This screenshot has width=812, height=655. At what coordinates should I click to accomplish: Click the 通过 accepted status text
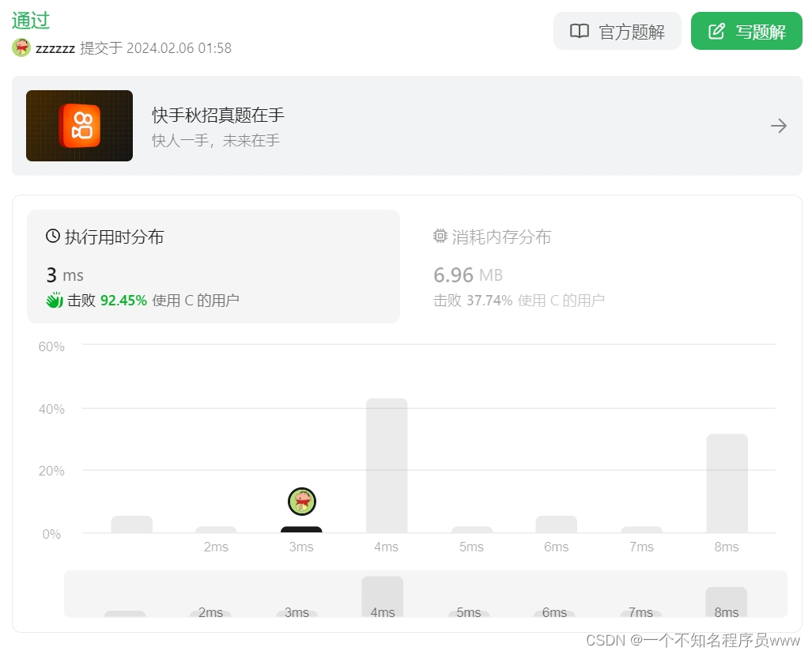tap(31, 21)
